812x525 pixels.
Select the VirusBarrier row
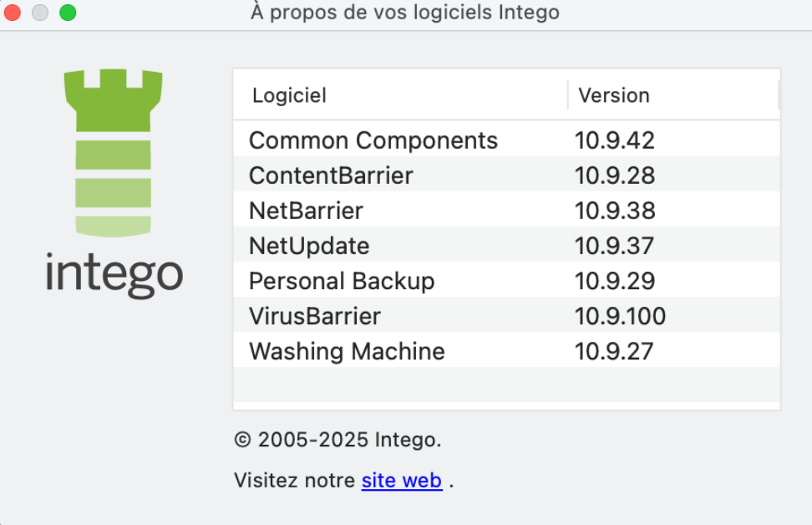tap(315, 316)
